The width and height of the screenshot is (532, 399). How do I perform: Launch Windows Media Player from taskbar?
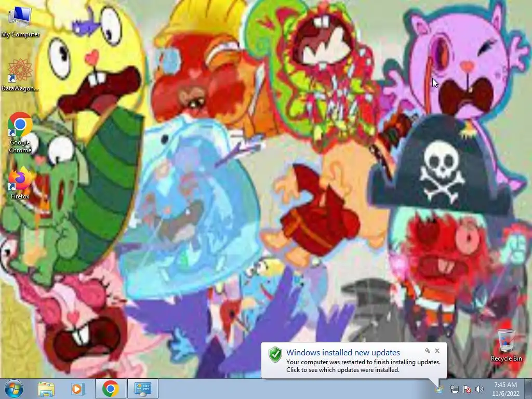(x=77, y=389)
